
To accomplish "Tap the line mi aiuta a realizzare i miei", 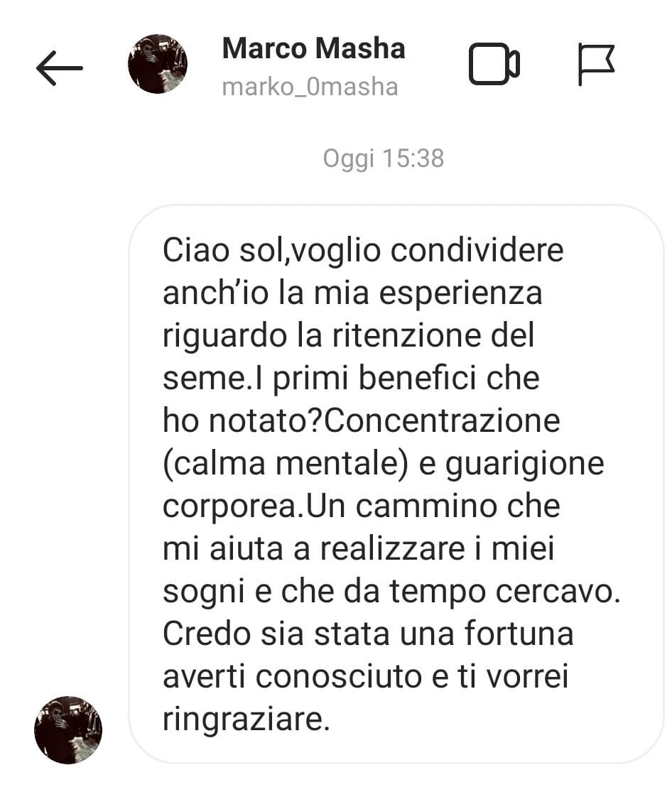I will [358, 548].
